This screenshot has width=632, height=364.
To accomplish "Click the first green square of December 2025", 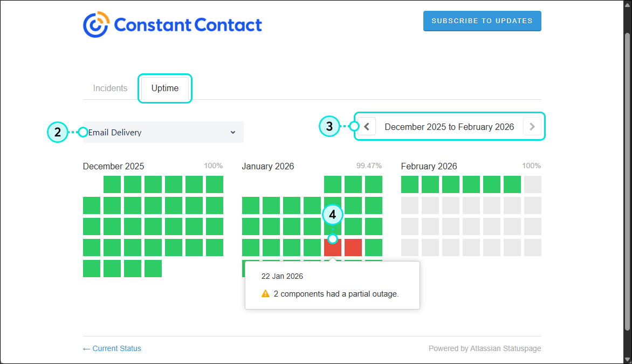I will 112,184.
